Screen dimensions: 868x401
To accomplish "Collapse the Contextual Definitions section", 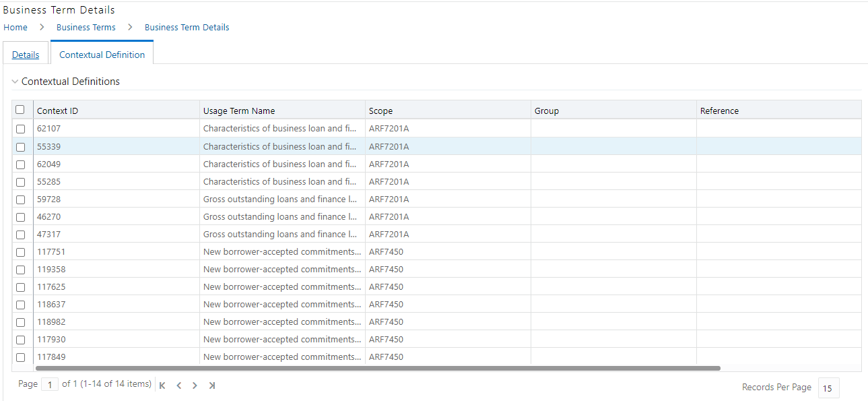I will click(14, 81).
